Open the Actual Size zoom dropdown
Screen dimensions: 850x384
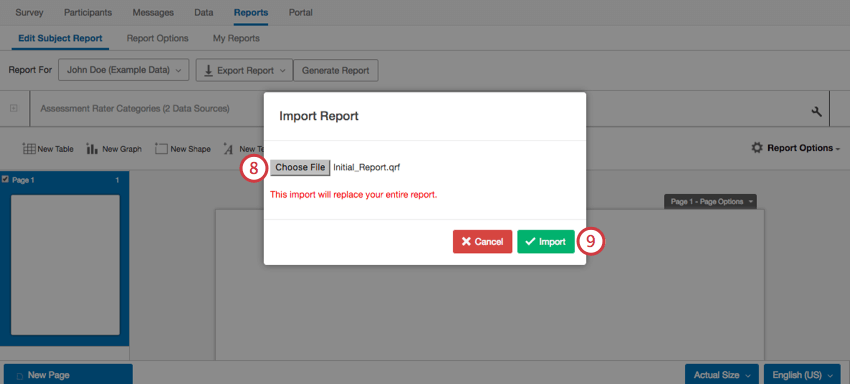click(722, 375)
